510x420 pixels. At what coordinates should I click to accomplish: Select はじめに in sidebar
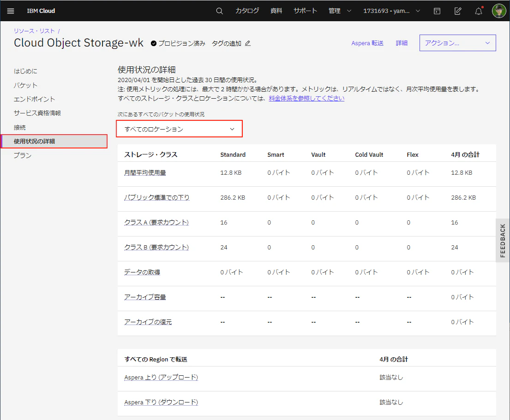[x=25, y=71]
